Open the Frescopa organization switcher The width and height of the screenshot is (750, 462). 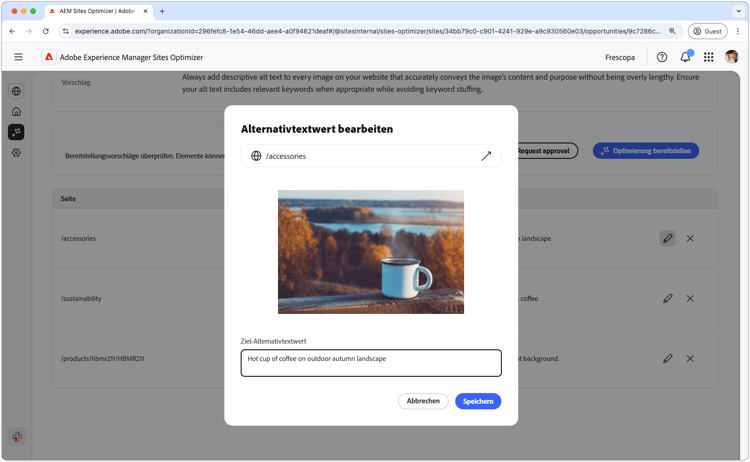620,57
